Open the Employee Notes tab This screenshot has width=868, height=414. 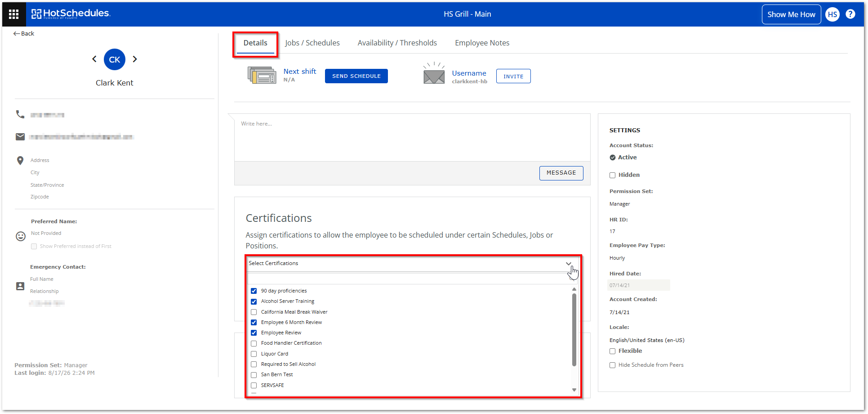(482, 43)
